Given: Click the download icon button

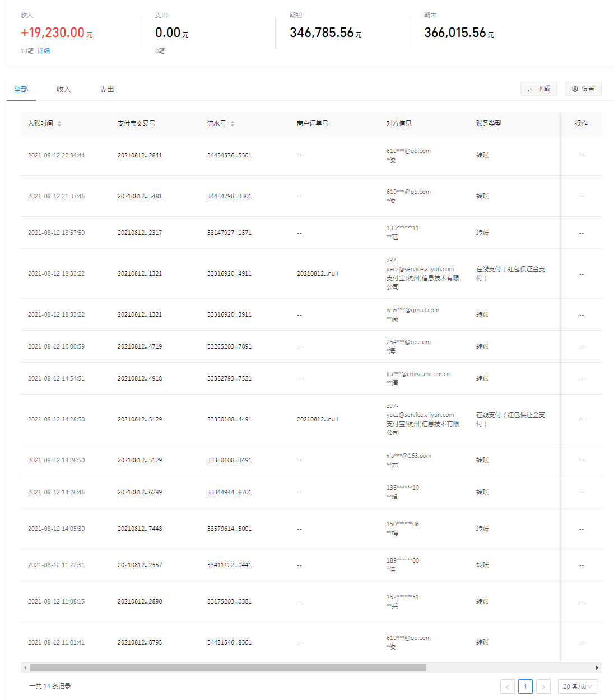Looking at the screenshot, I should (538, 89).
